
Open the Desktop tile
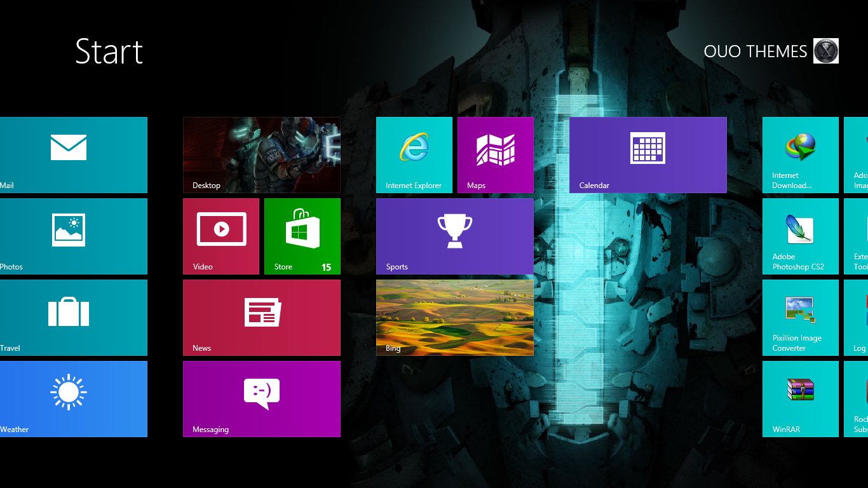coord(262,155)
